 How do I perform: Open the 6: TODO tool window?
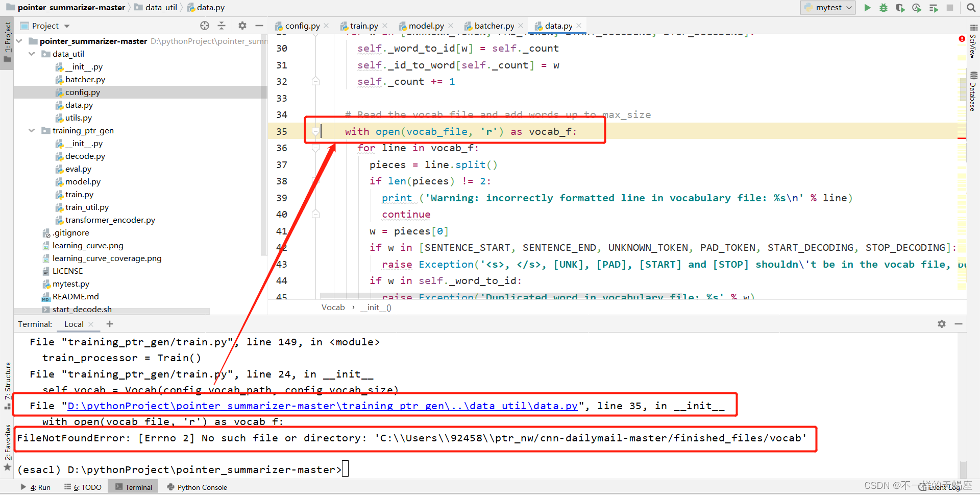point(83,487)
